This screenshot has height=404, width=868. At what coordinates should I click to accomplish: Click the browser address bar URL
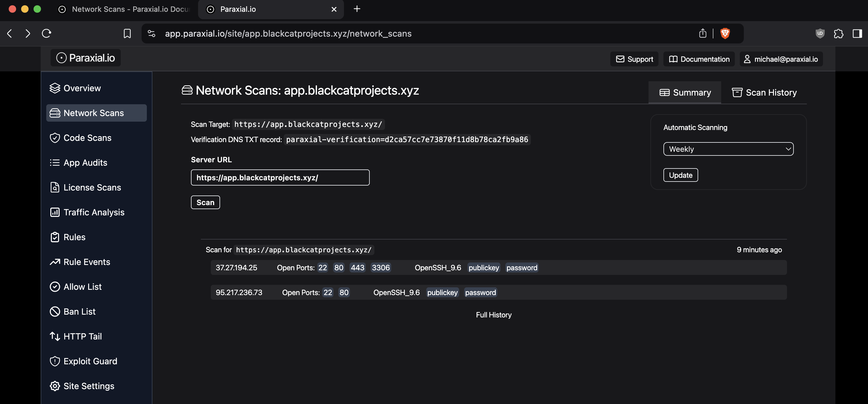[288, 33]
